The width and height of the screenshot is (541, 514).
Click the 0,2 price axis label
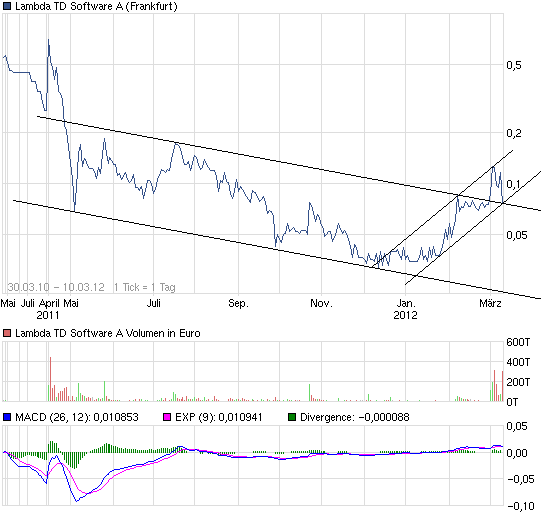coord(514,133)
